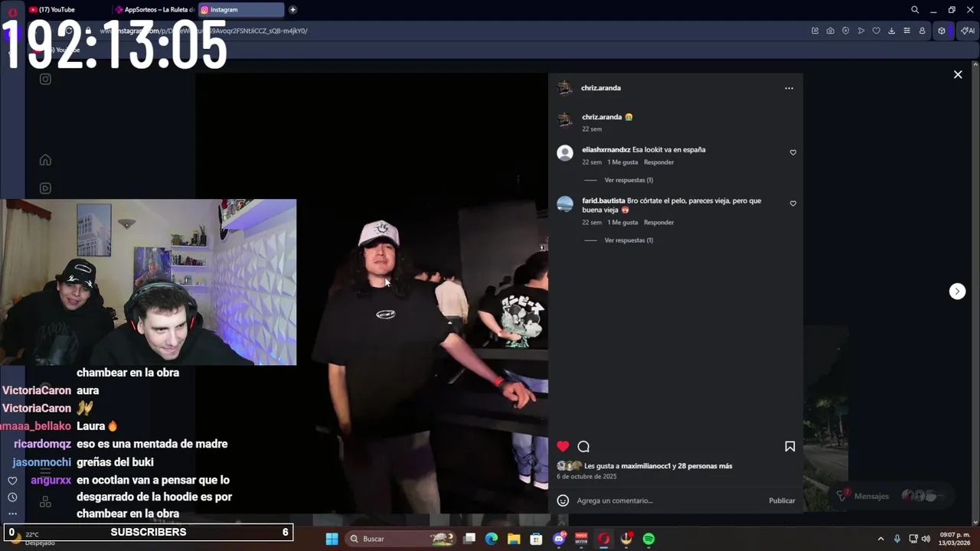Add page to bookmarks heart in toolbar

tap(876, 31)
